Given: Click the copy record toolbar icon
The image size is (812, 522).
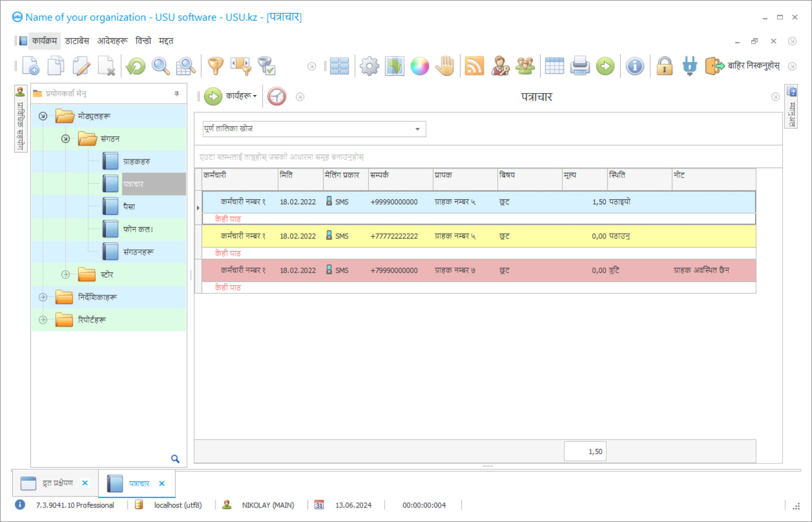Looking at the screenshot, I should point(56,66).
